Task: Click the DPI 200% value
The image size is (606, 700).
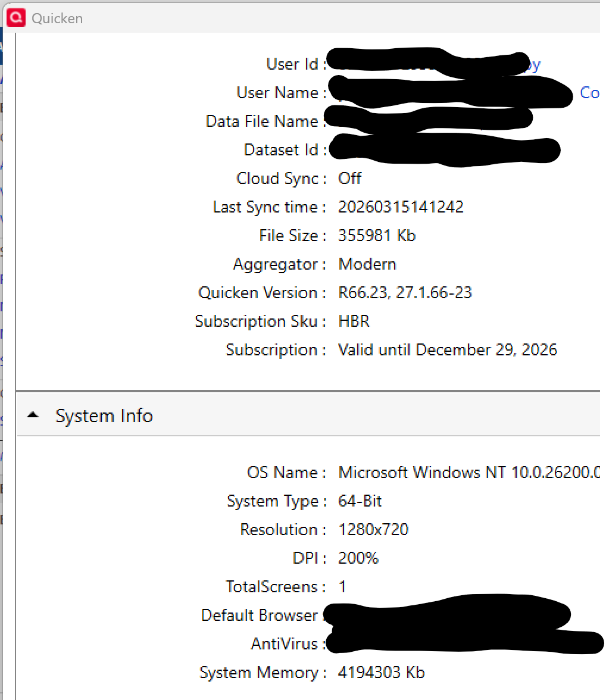Action: click(358, 558)
